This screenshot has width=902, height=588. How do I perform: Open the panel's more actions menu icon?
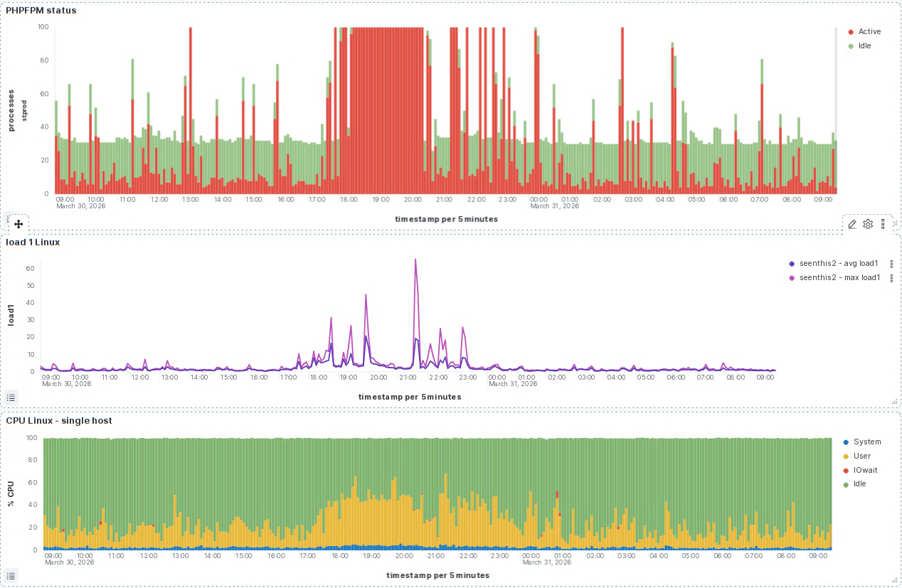tap(883, 224)
